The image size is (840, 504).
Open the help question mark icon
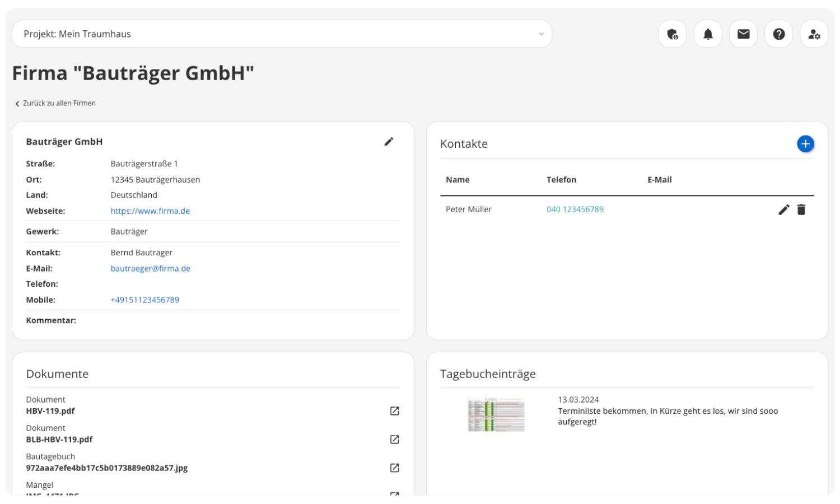click(778, 34)
